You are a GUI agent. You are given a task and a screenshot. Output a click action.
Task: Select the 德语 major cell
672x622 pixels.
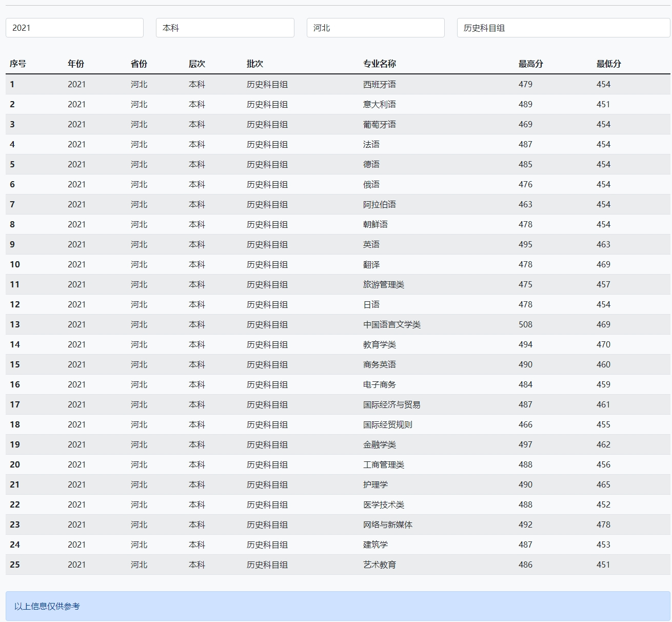371,164
